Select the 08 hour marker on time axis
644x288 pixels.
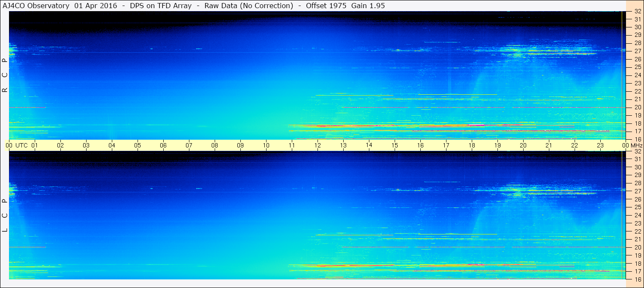point(215,145)
